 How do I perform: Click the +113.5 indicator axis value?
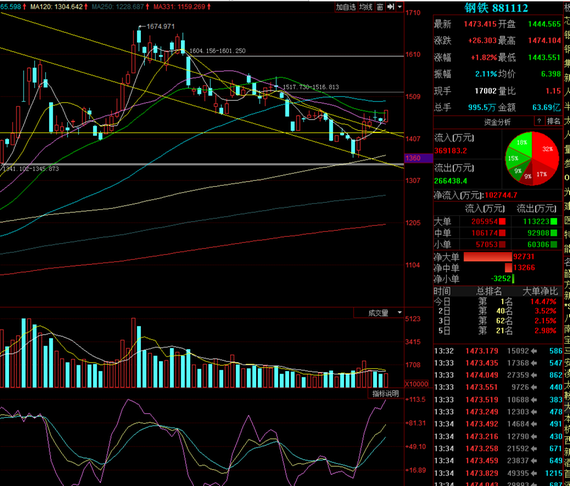[416, 399]
